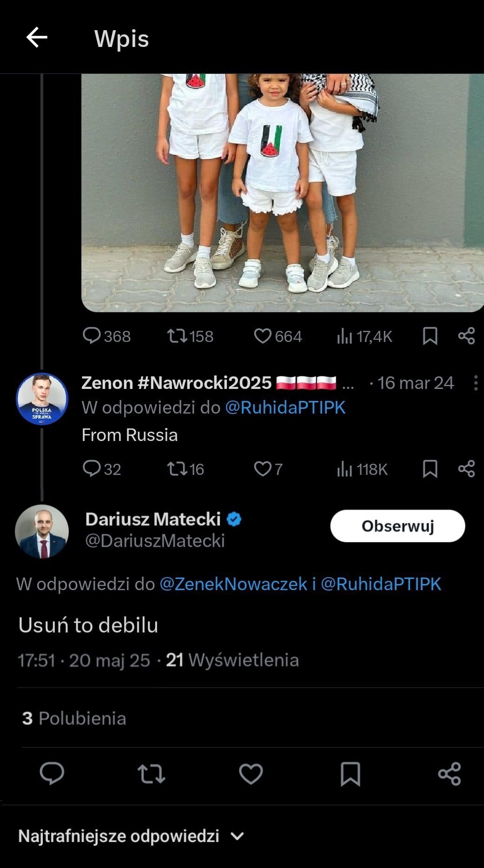
Task: View analytics for Zenon's reply (118K)
Action: click(362, 469)
